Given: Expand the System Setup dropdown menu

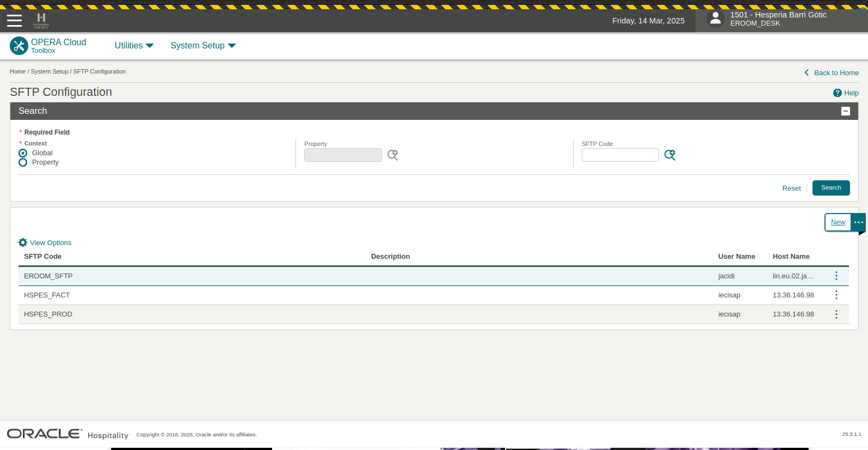Looking at the screenshot, I should click(203, 46).
